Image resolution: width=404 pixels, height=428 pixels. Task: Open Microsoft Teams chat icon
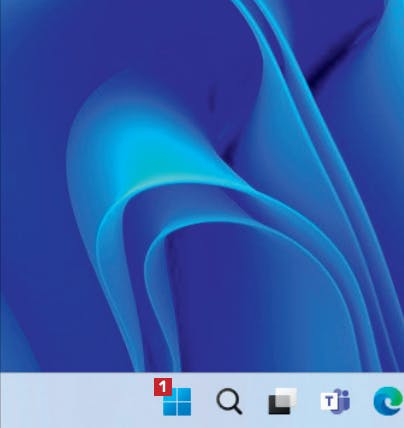coord(335,401)
